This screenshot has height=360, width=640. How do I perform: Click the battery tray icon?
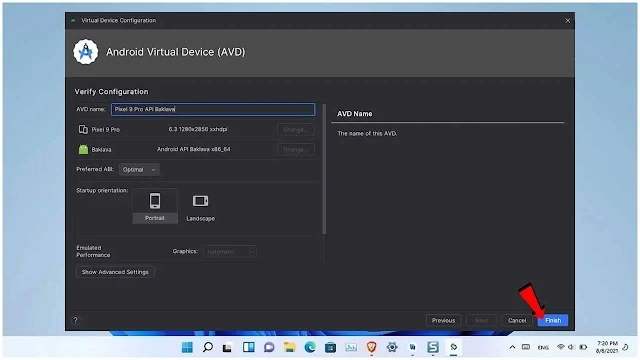(583, 347)
